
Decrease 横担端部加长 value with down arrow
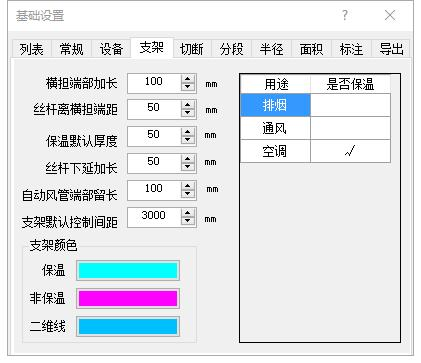click(x=188, y=87)
